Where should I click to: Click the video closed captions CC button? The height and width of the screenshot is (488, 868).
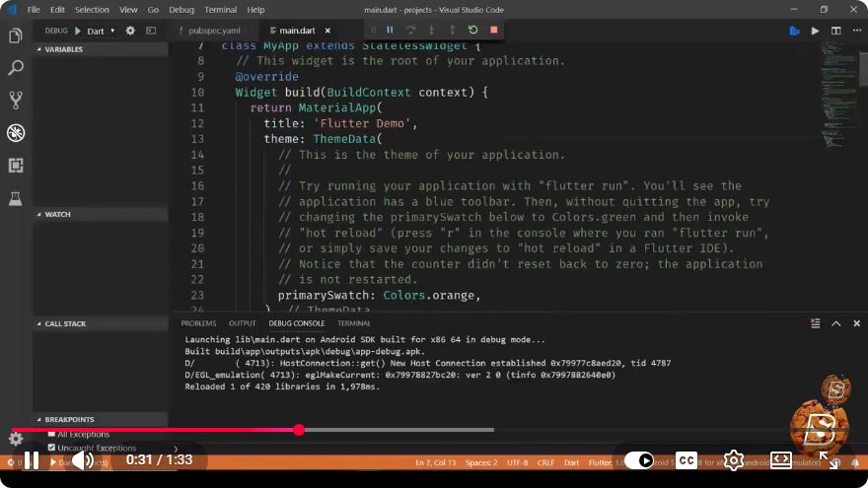687,460
